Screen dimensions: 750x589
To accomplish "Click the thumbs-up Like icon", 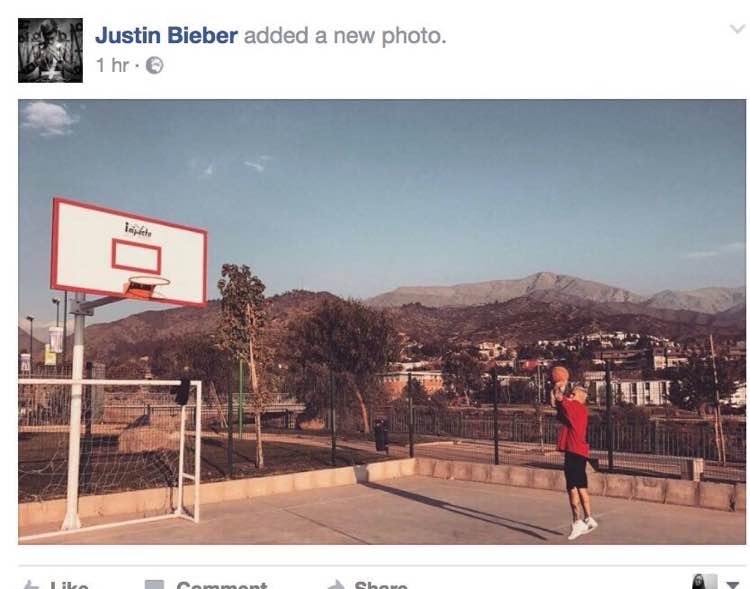I will point(31,585).
